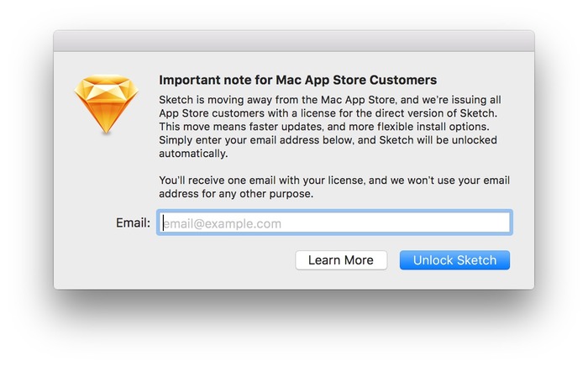This screenshot has height=366, width=588.
Task: Click the 'Sketch is moving away' sentence
Action: (x=330, y=100)
